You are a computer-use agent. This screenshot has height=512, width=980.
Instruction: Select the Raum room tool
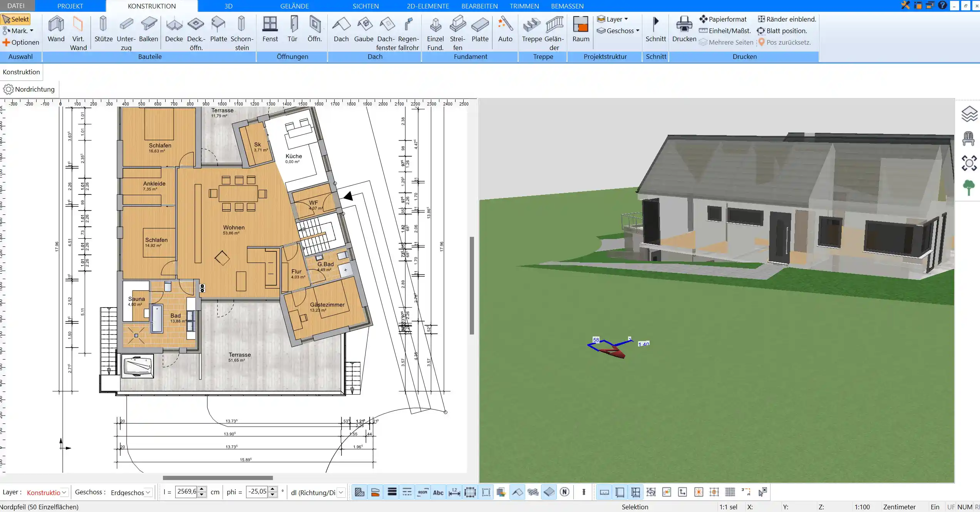581,29
